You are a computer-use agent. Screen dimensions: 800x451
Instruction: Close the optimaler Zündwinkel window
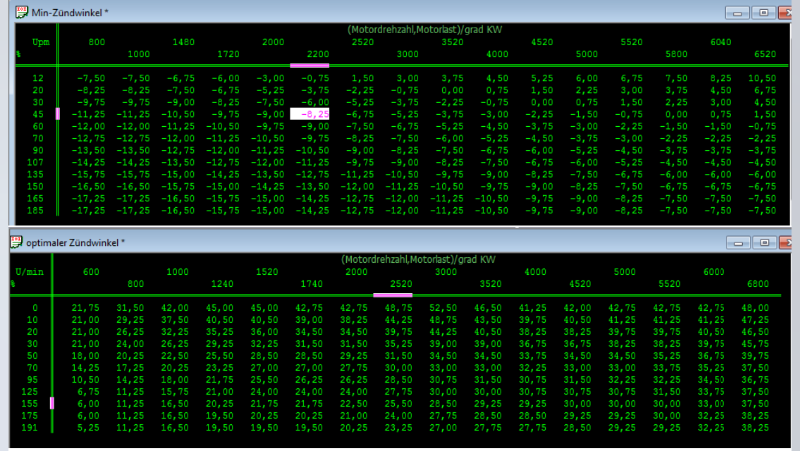tap(786, 241)
